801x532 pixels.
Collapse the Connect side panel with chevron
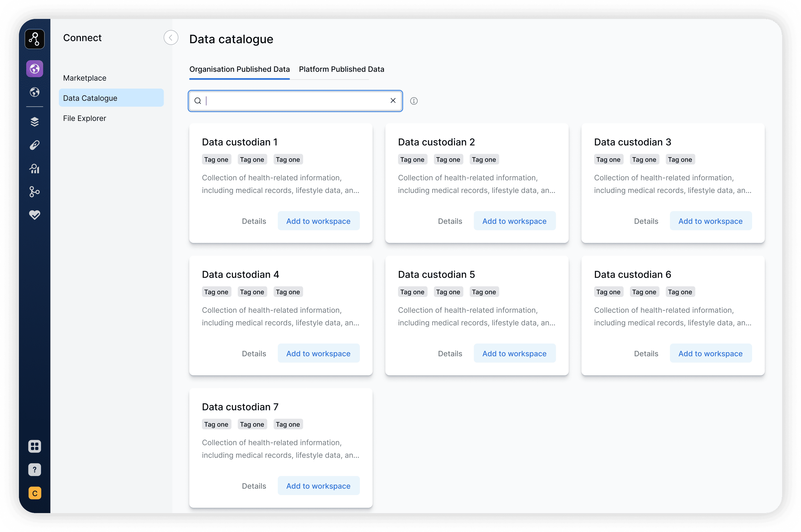(x=171, y=38)
